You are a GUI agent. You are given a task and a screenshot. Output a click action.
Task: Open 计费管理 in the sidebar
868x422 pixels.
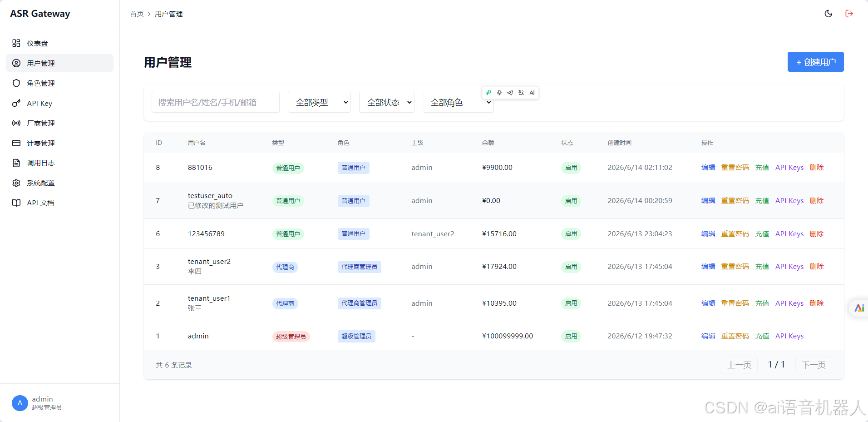59,143
